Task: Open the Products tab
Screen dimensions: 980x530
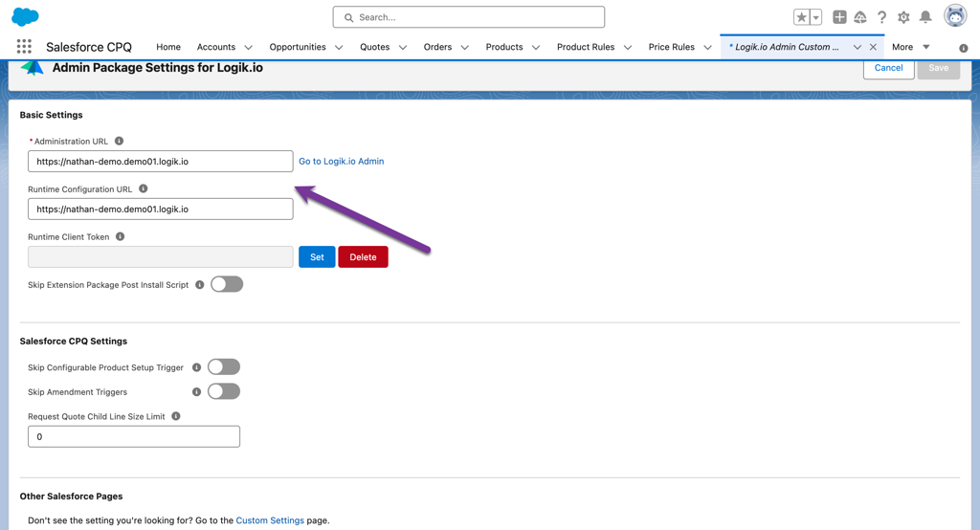Action: [x=504, y=47]
